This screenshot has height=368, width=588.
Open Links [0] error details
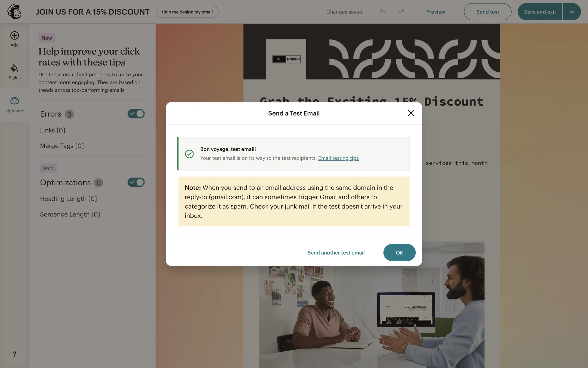[53, 130]
